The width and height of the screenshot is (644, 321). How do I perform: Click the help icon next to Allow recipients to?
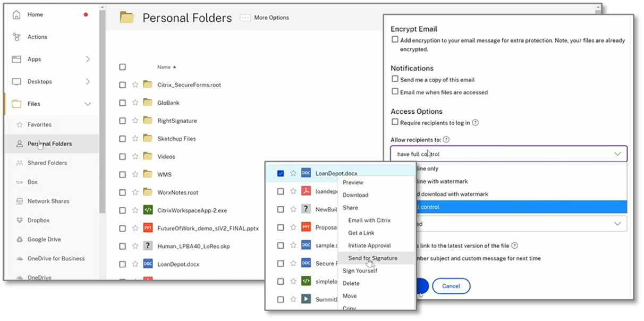tap(446, 140)
